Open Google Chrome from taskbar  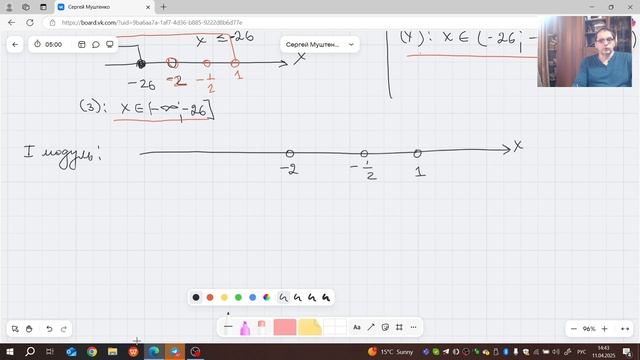92,351
